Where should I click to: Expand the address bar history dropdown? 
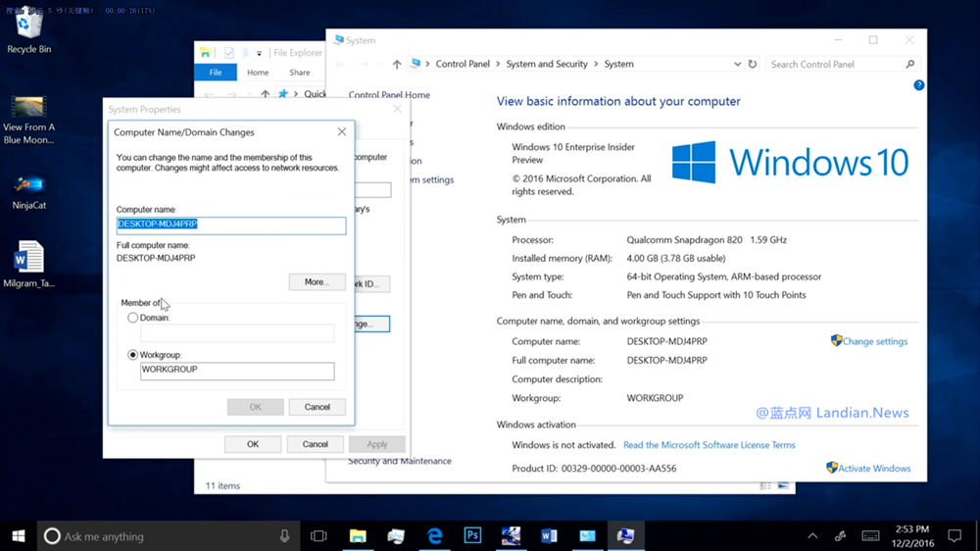(x=737, y=65)
